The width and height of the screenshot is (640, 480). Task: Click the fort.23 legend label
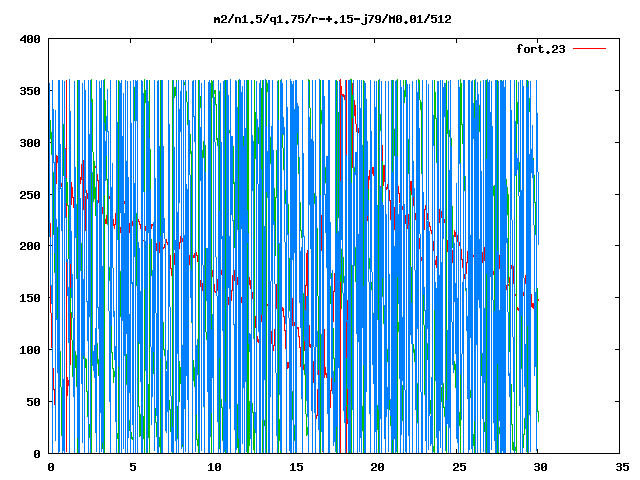coord(541,49)
